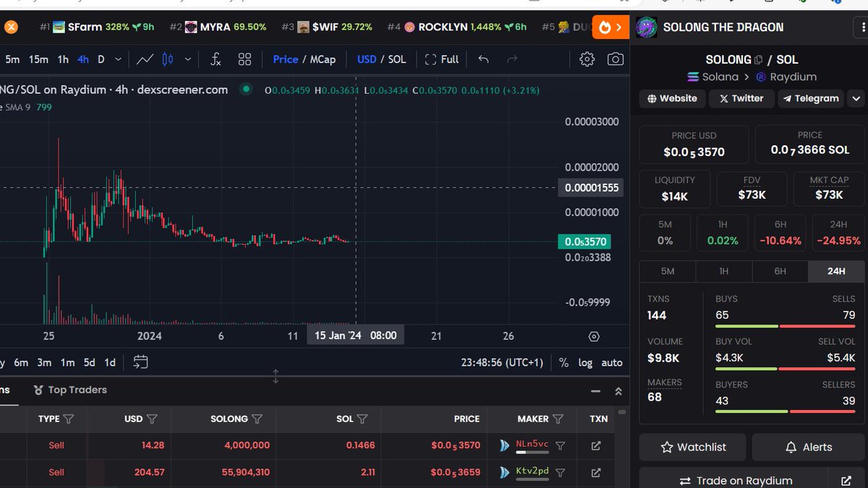Filter by maker NLn5vc

pyautogui.click(x=560, y=445)
